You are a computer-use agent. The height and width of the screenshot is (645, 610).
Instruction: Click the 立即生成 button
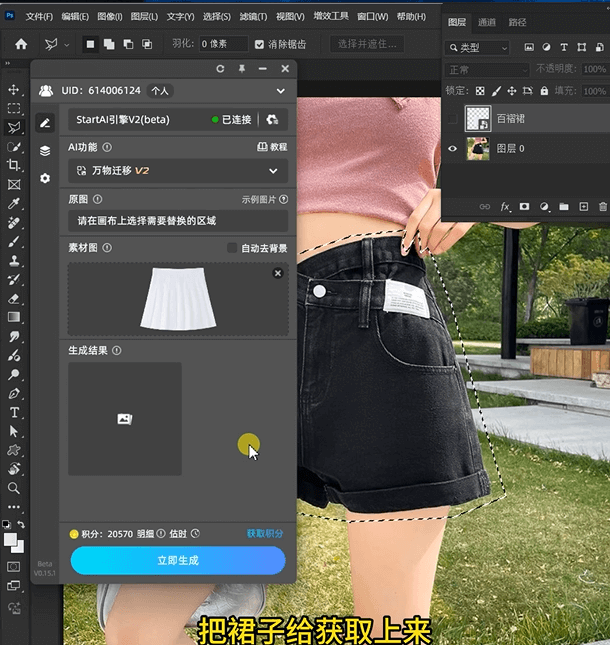(178, 560)
